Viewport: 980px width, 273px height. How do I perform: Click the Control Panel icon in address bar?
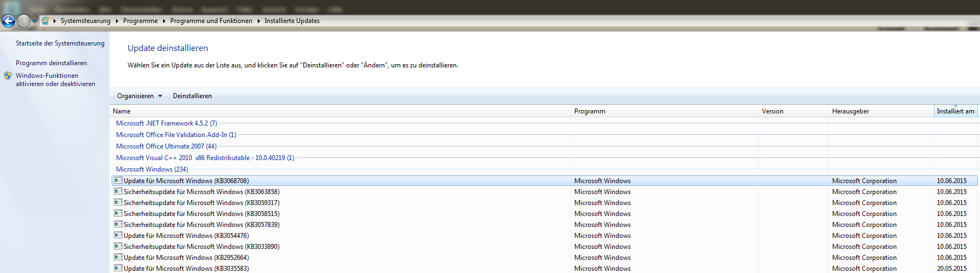[45, 21]
